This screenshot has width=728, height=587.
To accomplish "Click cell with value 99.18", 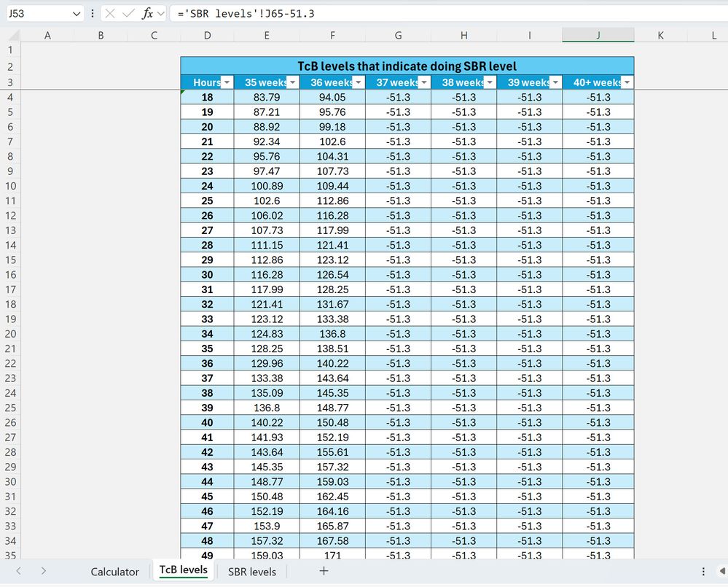I will coord(332,128).
